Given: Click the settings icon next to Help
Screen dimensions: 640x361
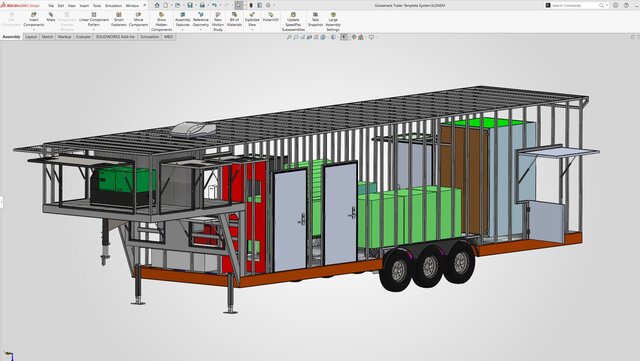Looking at the screenshot, I should 616,5.
